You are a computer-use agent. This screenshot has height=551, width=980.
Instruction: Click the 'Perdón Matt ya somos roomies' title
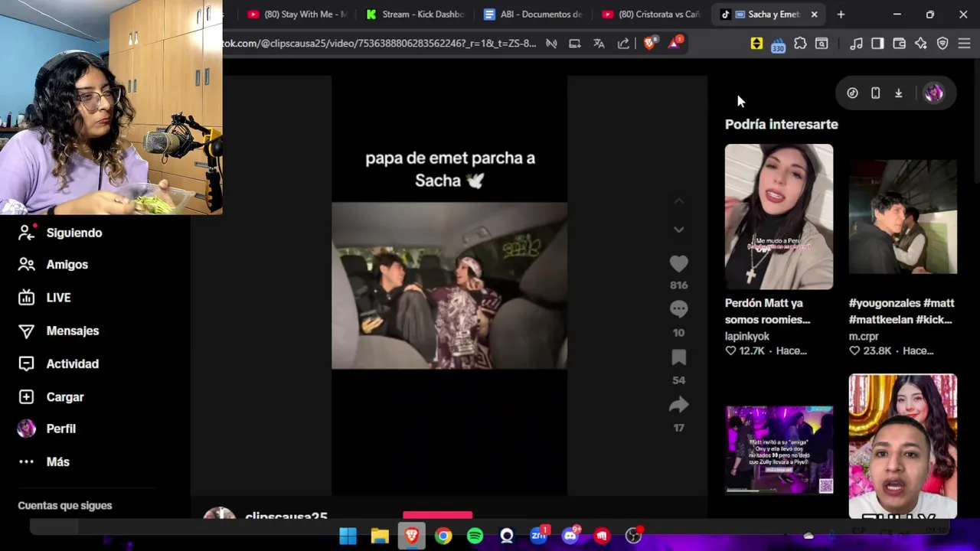[x=767, y=311]
